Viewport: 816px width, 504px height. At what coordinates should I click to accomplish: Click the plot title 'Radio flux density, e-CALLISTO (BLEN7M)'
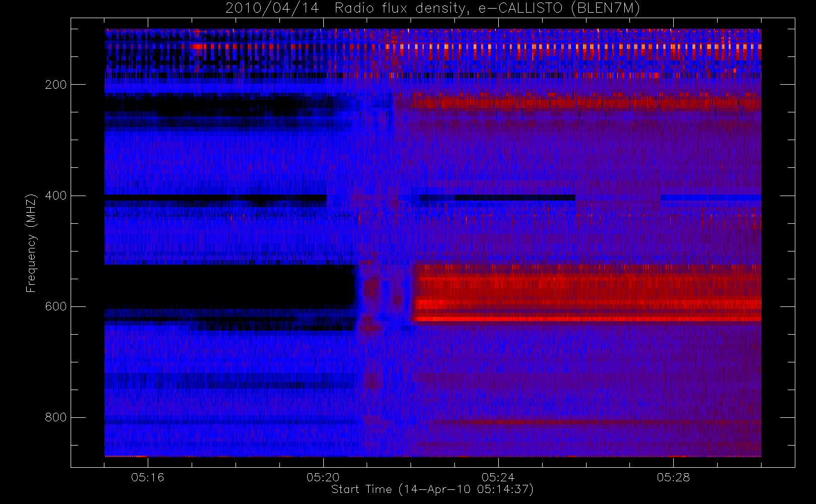487,9
